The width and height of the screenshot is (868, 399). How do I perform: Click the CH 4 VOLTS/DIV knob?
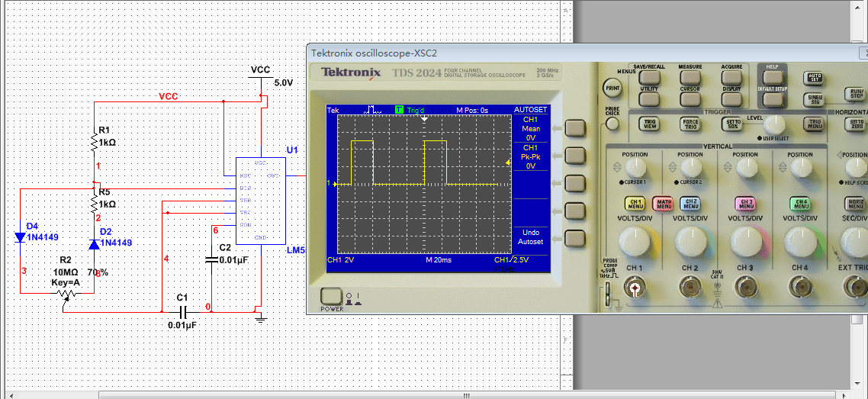800,241
